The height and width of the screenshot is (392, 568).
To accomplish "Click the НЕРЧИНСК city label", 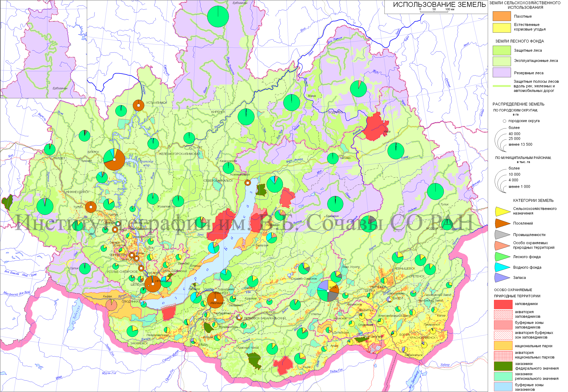I will coord(379,287).
